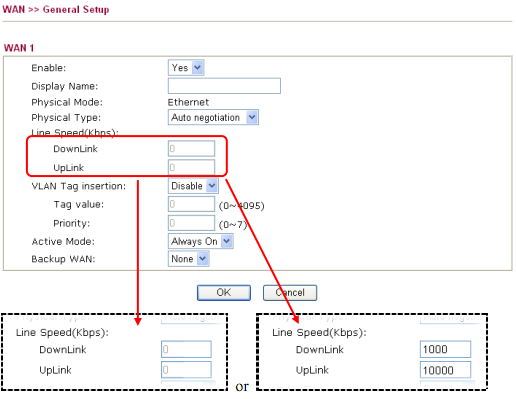Click the UpLink field in WAN 1 form
This screenshot has width=516, height=399.
(191, 167)
